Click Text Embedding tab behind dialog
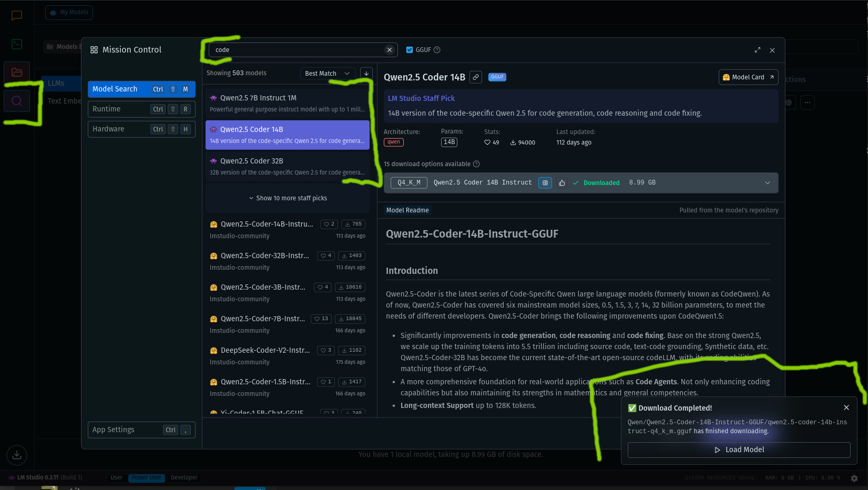The height and width of the screenshot is (490, 868). coord(64,101)
